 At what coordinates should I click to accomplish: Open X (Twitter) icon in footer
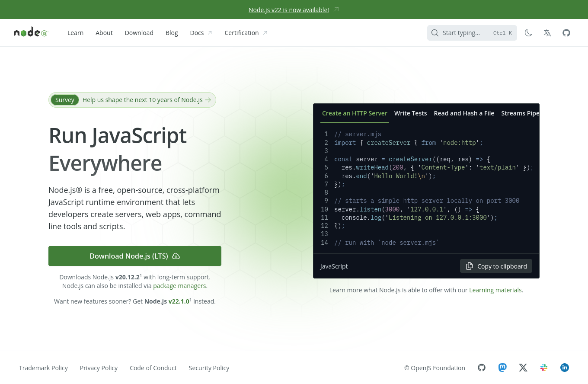pyautogui.click(x=523, y=368)
